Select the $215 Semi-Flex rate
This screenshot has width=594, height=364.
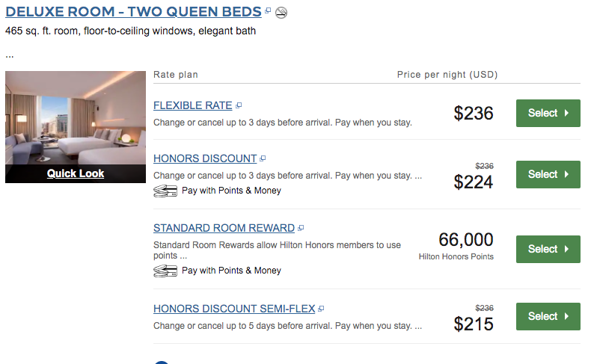(x=548, y=316)
